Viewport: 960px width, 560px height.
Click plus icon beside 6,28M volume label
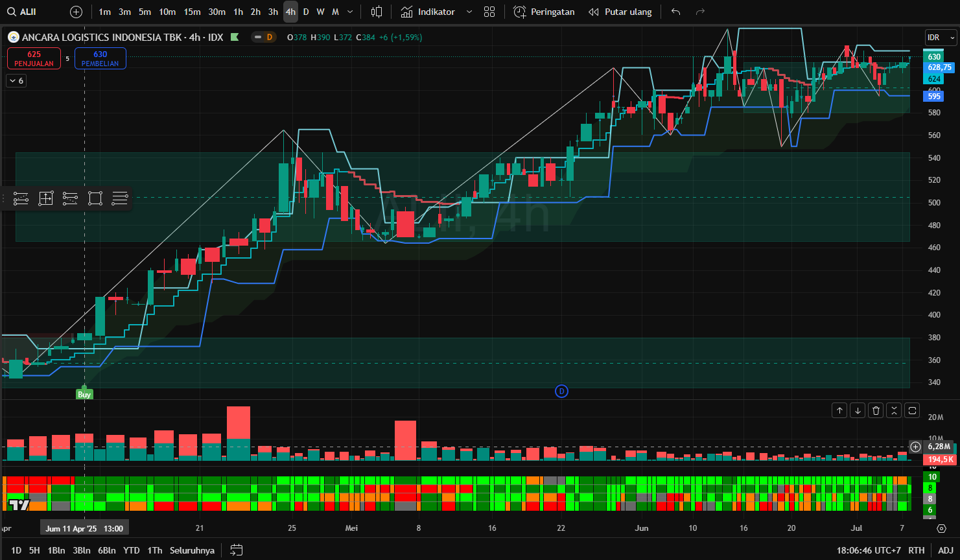point(915,447)
